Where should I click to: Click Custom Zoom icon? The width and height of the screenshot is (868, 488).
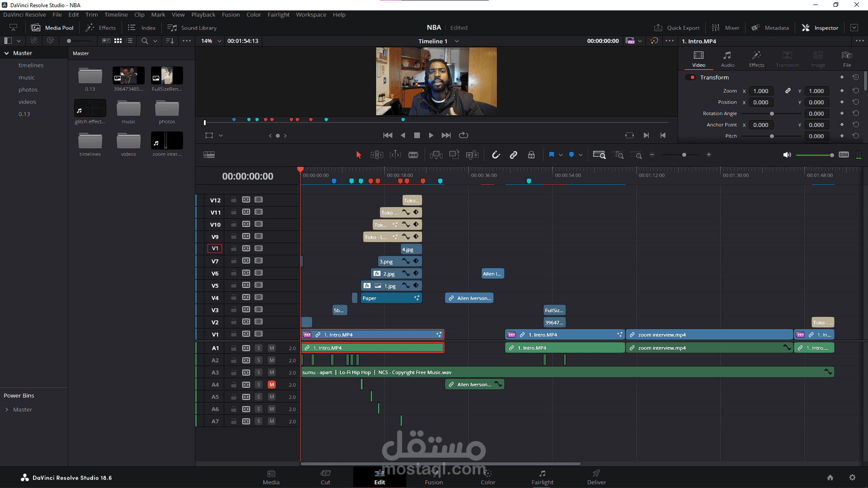pos(636,155)
